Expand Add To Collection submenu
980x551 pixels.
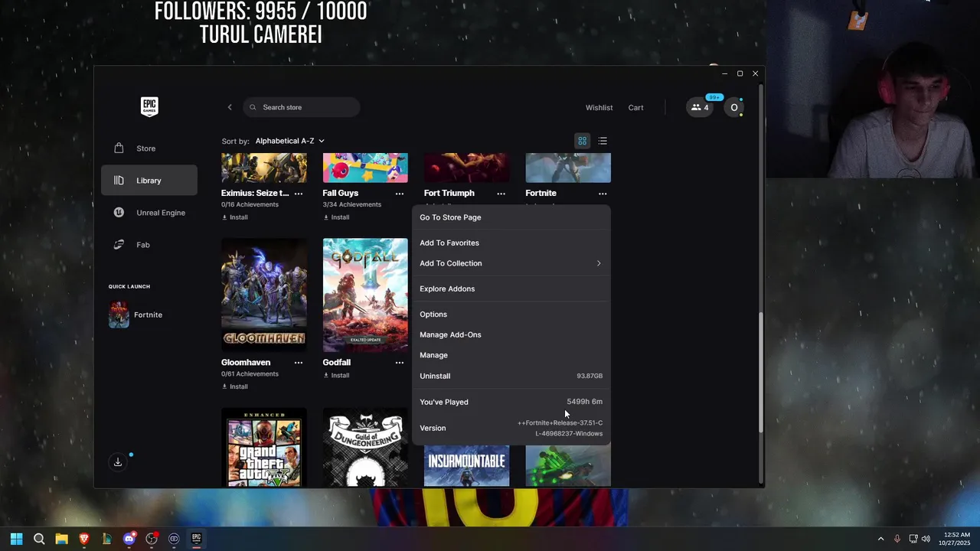pos(511,263)
